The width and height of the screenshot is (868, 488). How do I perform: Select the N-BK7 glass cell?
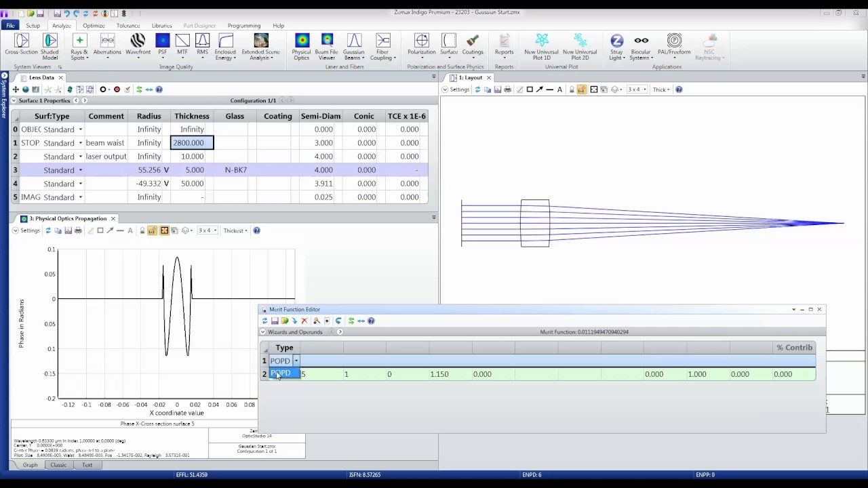(235, 170)
